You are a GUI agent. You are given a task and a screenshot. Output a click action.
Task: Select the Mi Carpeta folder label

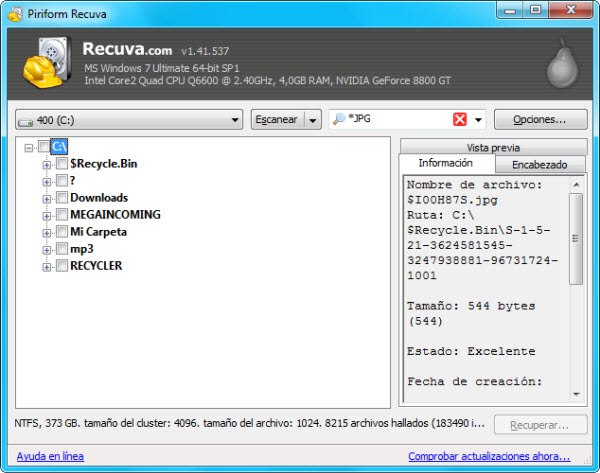(x=98, y=232)
